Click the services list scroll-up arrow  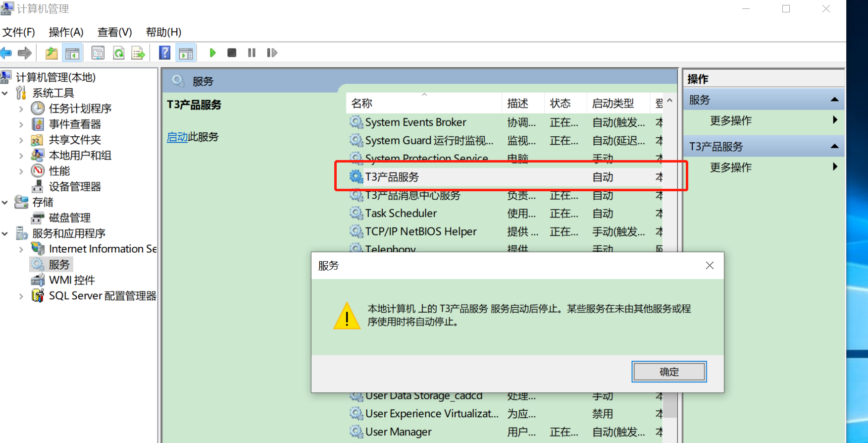(669, 101)
